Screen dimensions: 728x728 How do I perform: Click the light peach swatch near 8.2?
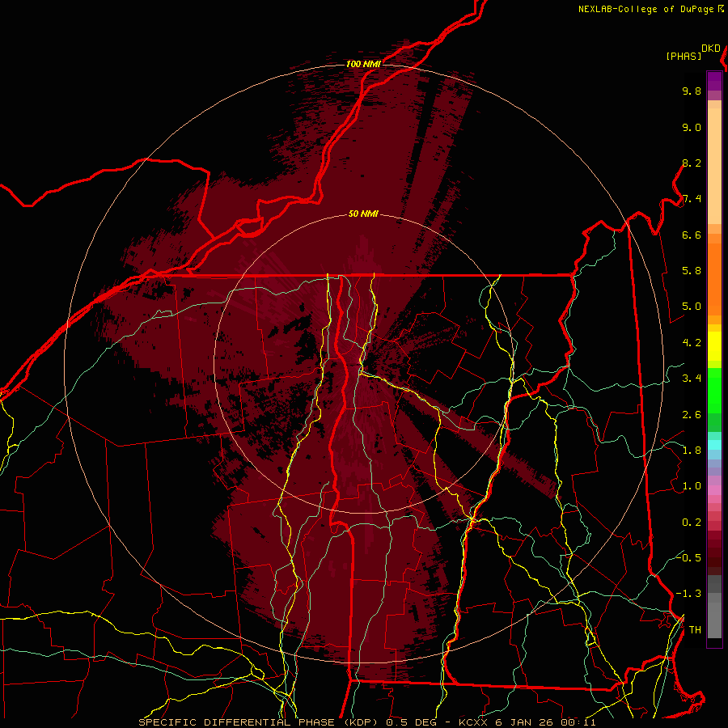[714, 166]
